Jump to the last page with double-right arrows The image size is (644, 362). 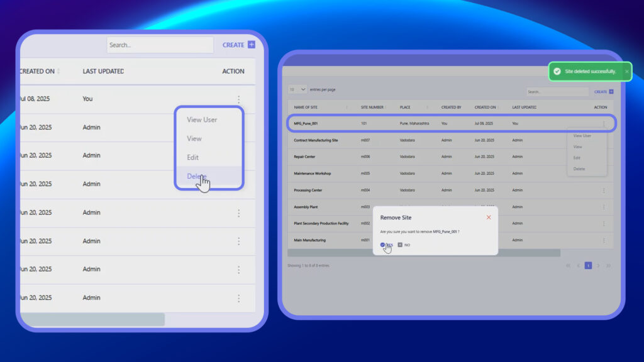(608, 266)
